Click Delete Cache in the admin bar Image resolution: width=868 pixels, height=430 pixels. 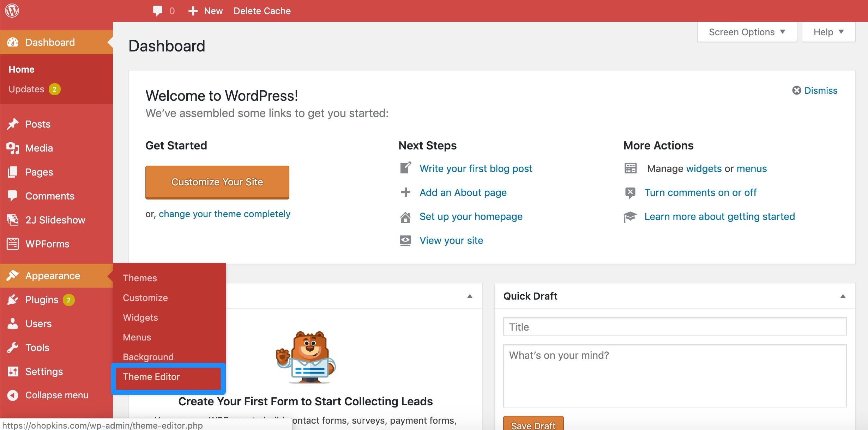coord(262,11)
